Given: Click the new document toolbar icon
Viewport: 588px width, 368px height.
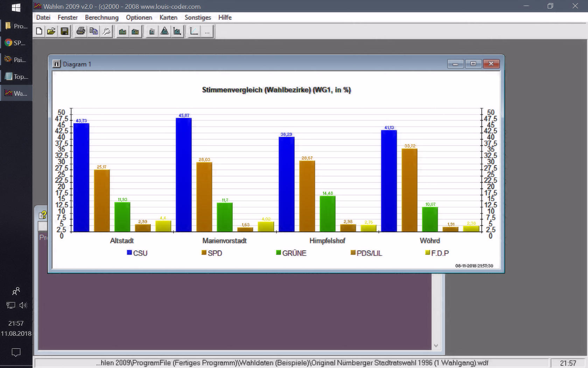Looking at the screenshot, I should [x=39, y=32].
